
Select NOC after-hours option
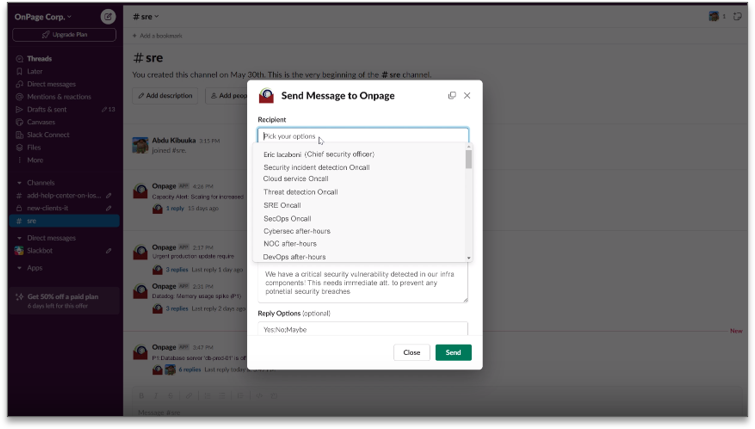pyautogui.click(x=290, y=244)
